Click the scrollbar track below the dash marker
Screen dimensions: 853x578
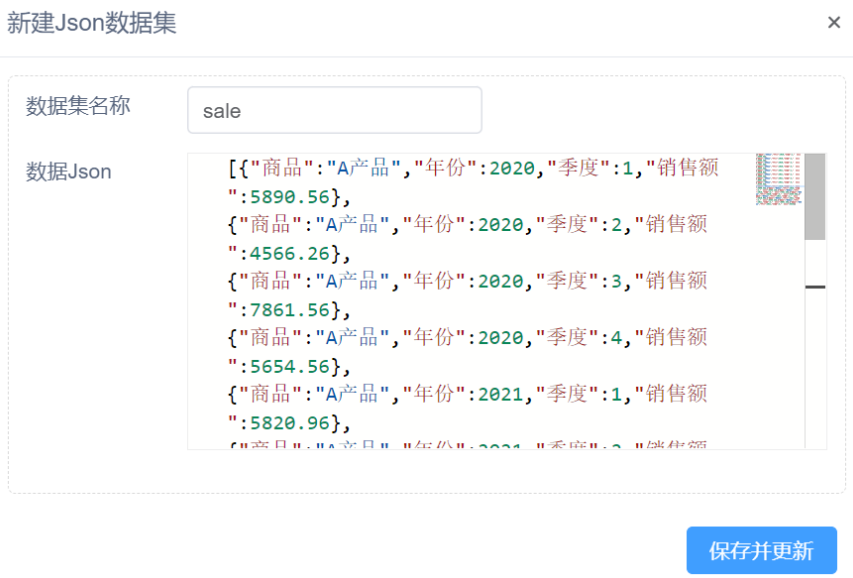[815, 370]
